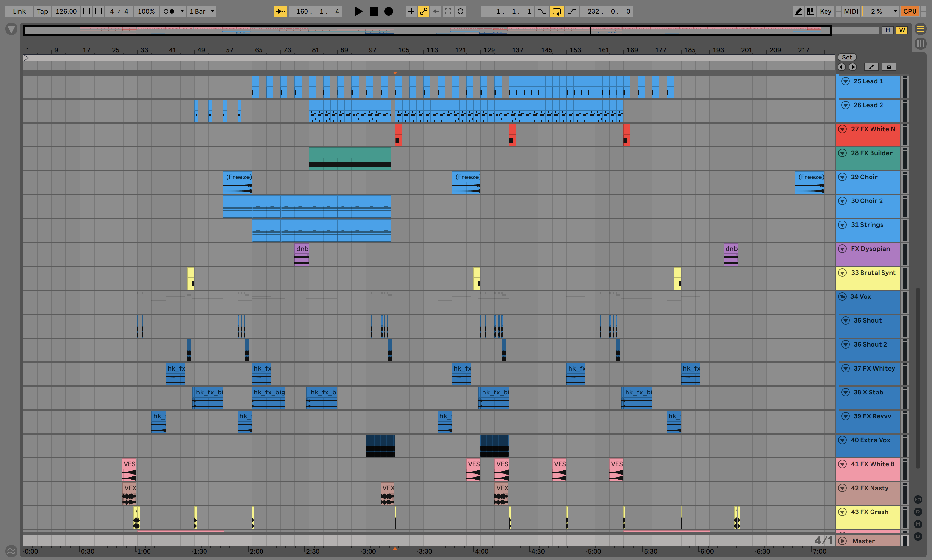Select the 33 Brutal Synt track header

coord(868,278)
